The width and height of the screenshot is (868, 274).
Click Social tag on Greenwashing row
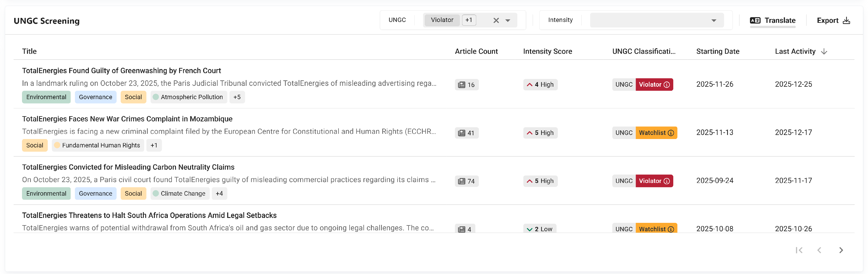(133, 97)
